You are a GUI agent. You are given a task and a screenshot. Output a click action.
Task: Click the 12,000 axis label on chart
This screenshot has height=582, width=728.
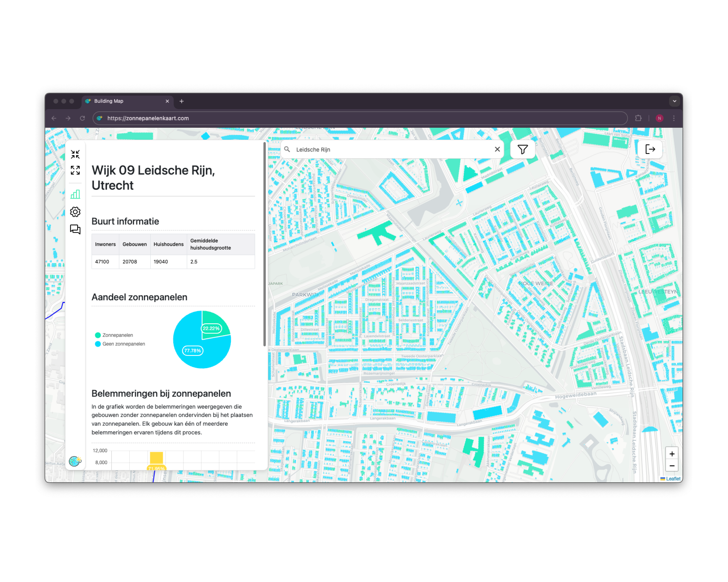point(100,451)
